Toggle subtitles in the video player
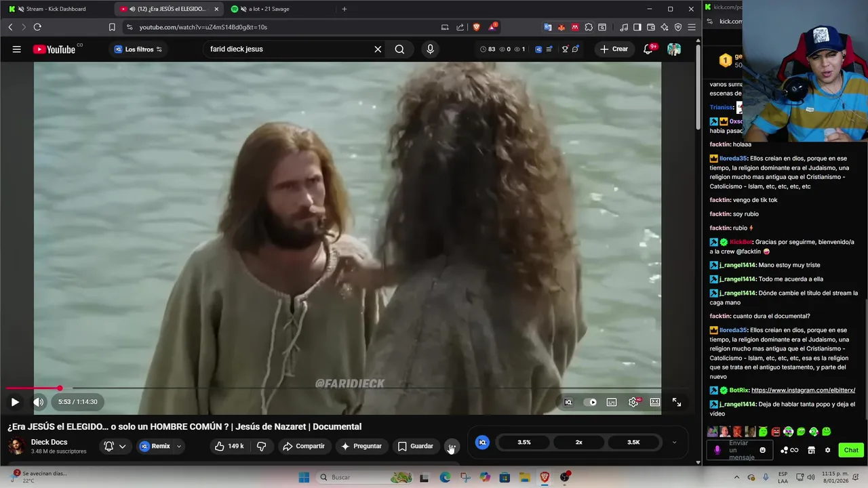 (612, 402)
